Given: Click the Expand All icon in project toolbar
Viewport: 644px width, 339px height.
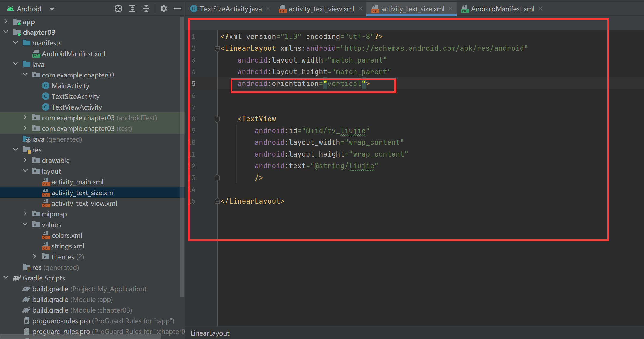Looking at the screenshot, I should [132, 9].
